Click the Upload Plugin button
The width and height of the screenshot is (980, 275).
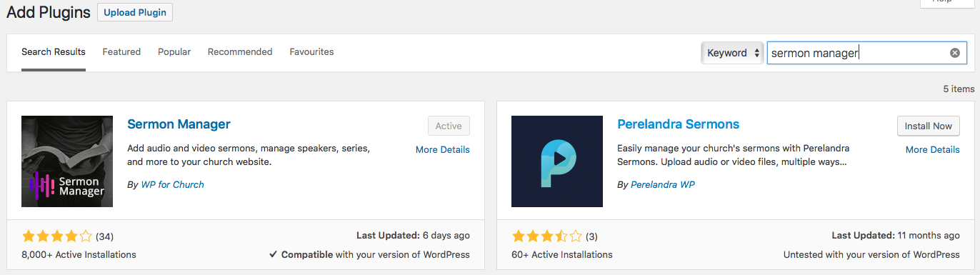click(134, 12)
